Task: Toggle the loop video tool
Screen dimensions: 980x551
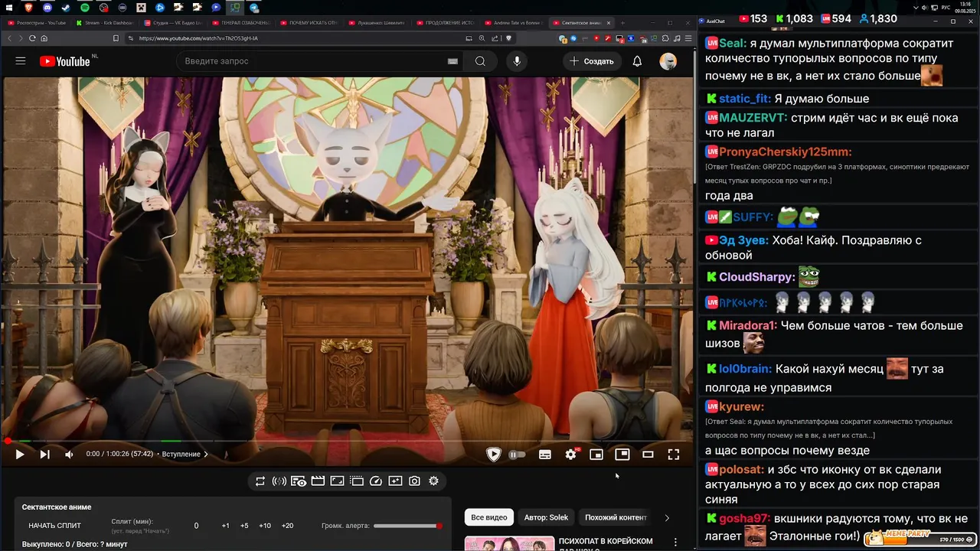Action: [260, 481]
